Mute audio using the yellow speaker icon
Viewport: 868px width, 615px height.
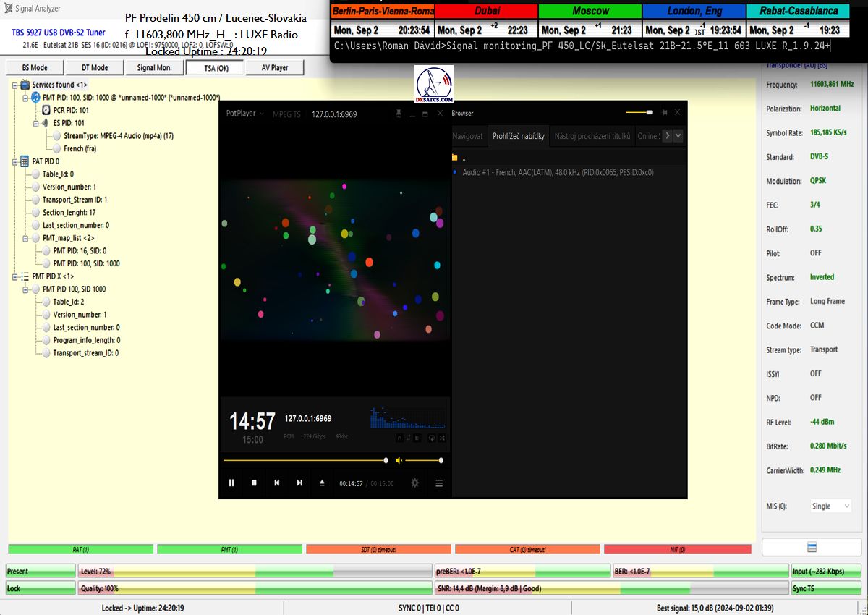399,460
